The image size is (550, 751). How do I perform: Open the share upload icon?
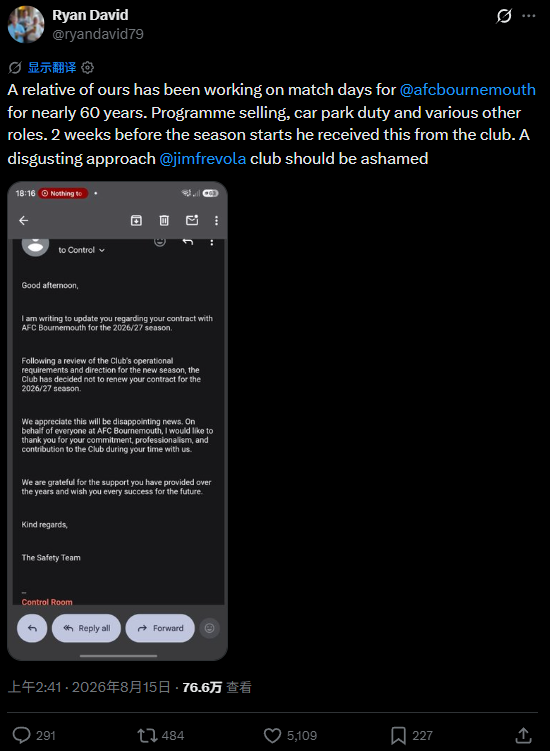(x=523, y=735)
